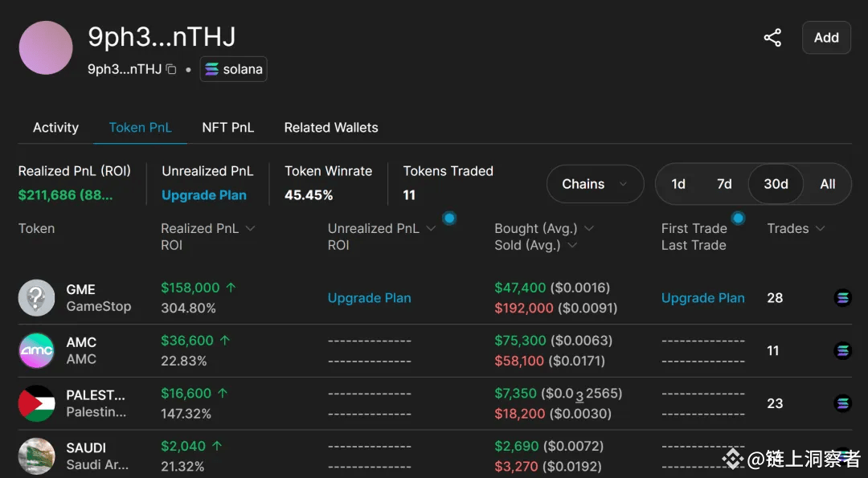The image size is (868, 478).
Task: Open the Related Wallets tab
Action: pos(331,128)
